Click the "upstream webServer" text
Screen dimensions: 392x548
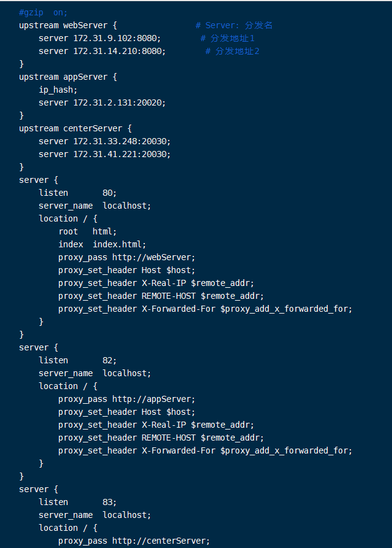coord(67,25)
